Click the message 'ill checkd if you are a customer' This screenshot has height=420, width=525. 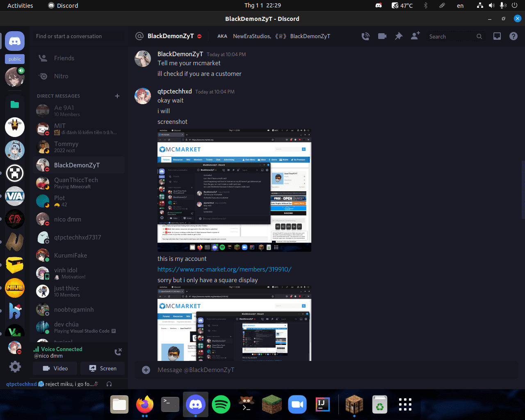pyautogui.click(x=199, y=74)
